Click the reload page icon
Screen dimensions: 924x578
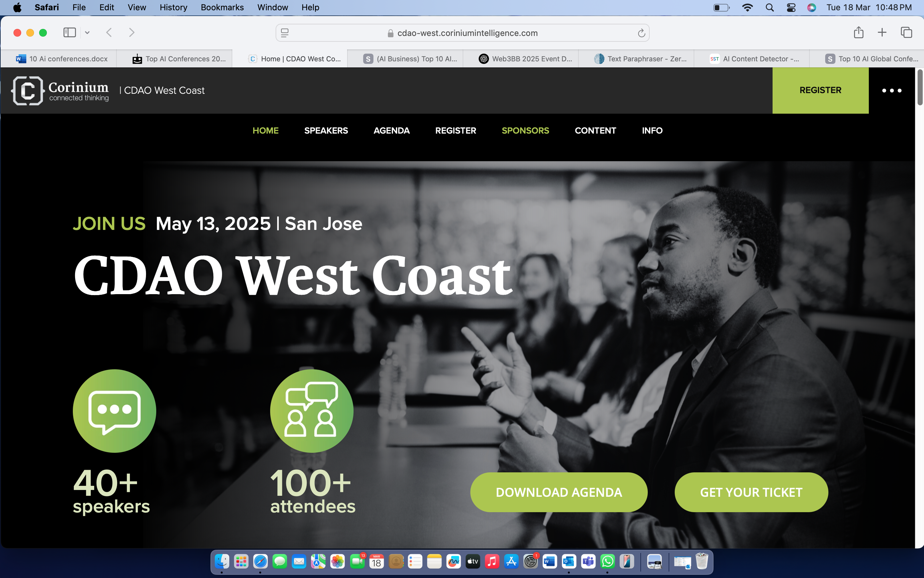(x=641, y=33)
